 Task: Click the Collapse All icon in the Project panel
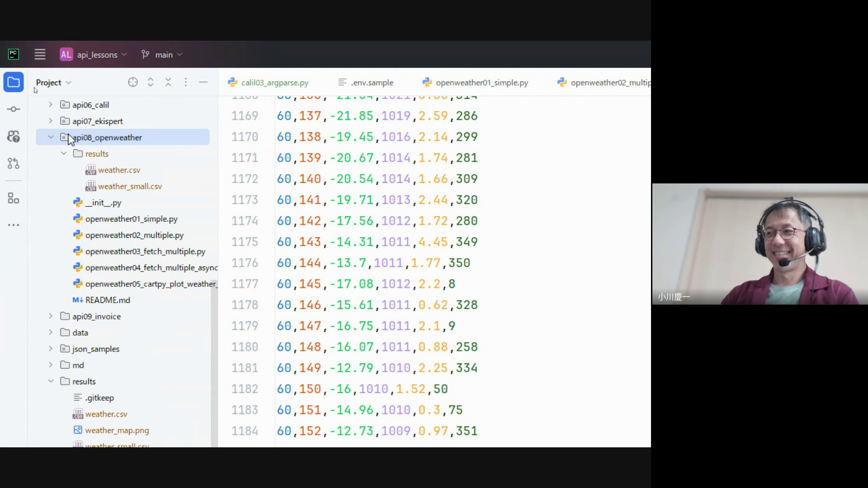(x=168, y=82)
